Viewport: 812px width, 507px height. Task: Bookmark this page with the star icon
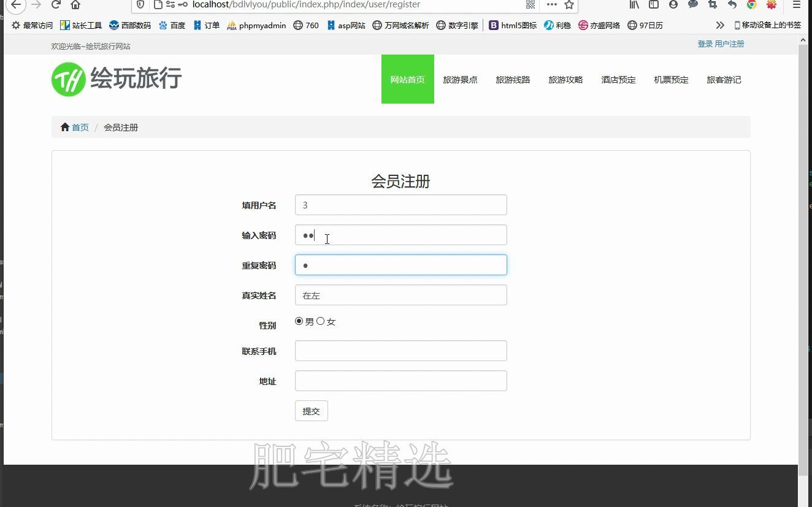[569, 5]
